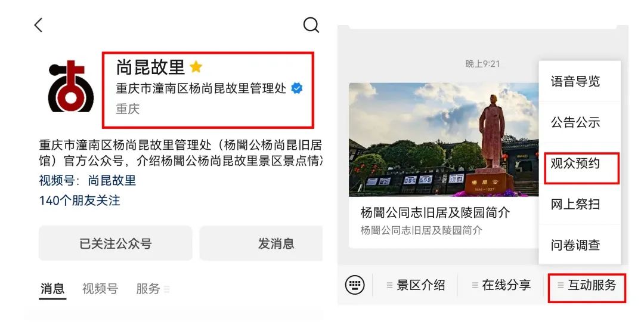Screen dimensions: 644x324
Task: Click the 发消息 button
Action: pyautogui.click(x=261, y=243)
